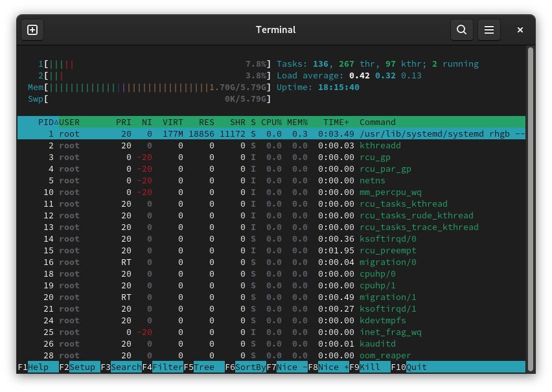
Task: Sort by USER column header
Action: pos(69,122)
